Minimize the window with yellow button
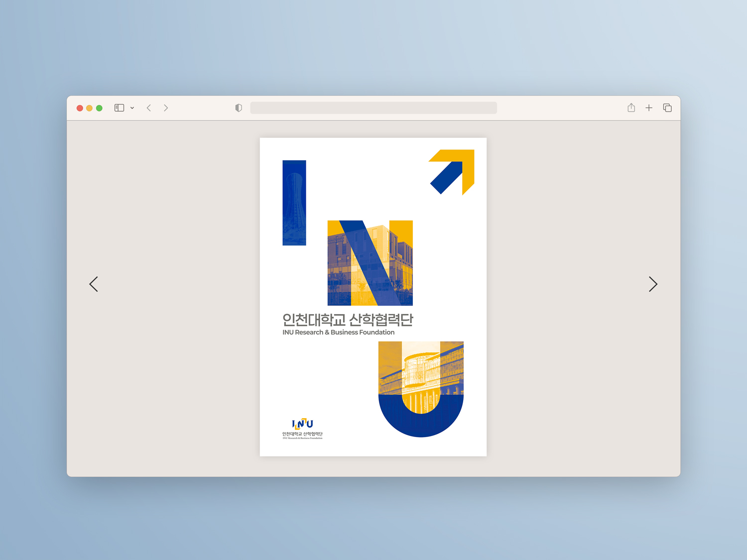This screenshot has height=560, width=747. click(90, 108)
